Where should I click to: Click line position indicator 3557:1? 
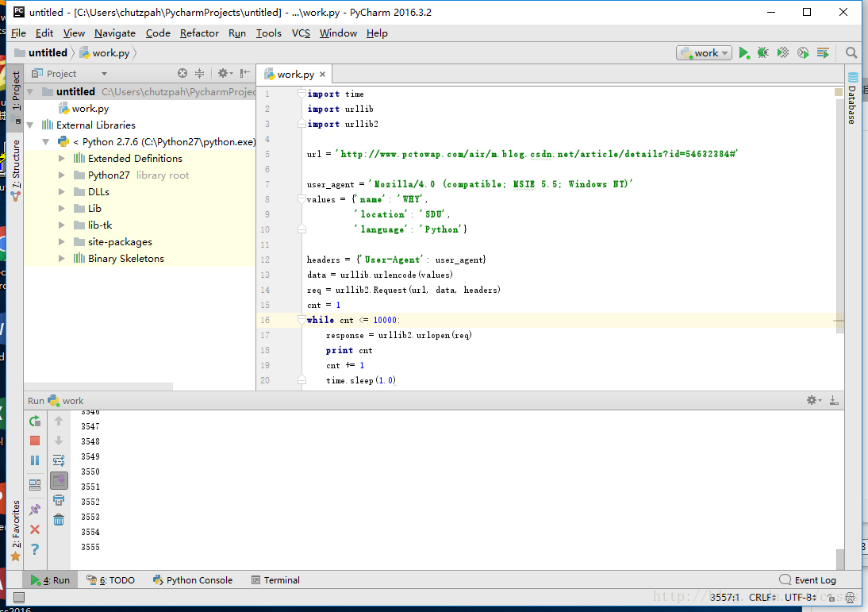724,597
